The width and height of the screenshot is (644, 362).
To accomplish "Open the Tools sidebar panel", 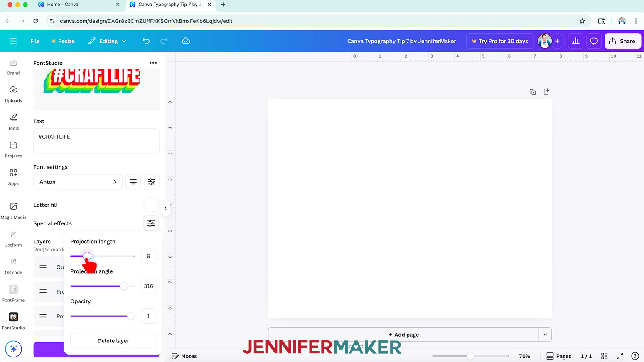I will tap(13, 122).
